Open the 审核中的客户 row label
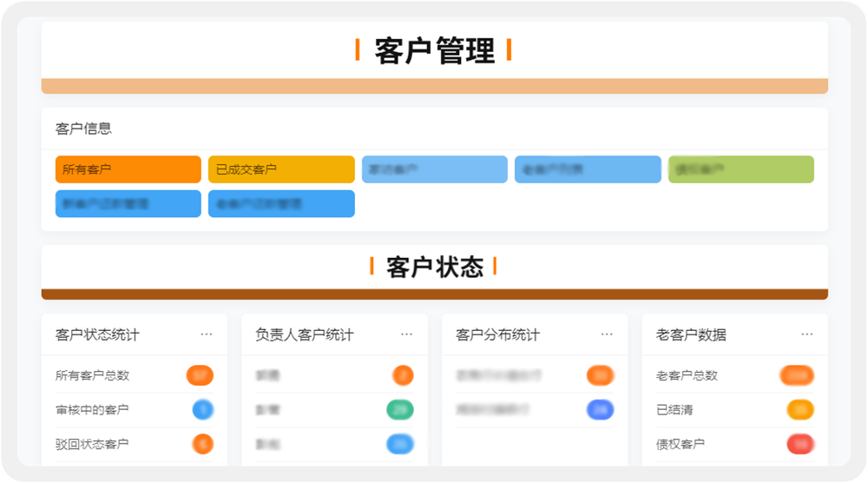Screen dimensions: 868x483 (92, 409)
